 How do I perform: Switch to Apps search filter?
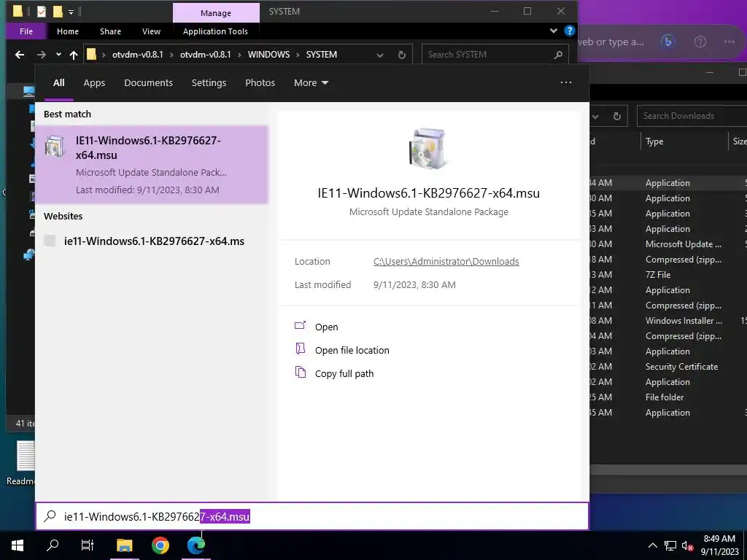click(94, 82)
